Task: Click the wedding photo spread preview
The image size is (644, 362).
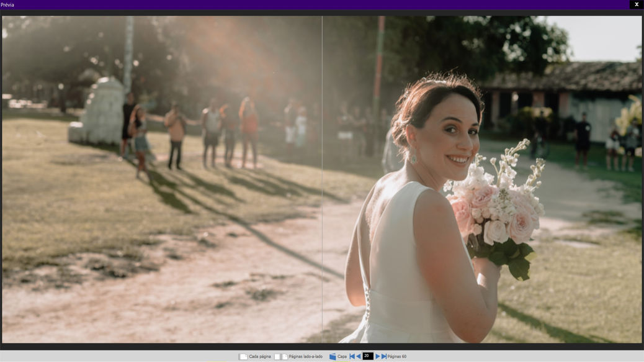Action: (x=322, y=179)
